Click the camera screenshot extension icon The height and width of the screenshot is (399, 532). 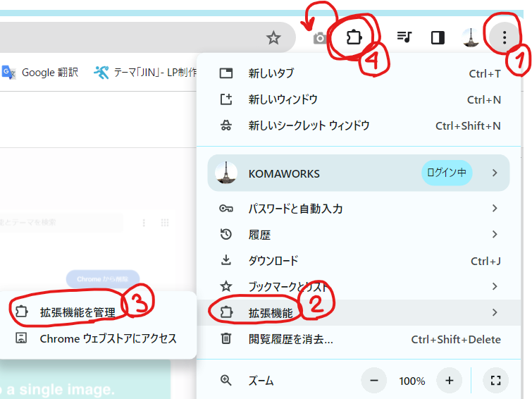pos(320,38)
